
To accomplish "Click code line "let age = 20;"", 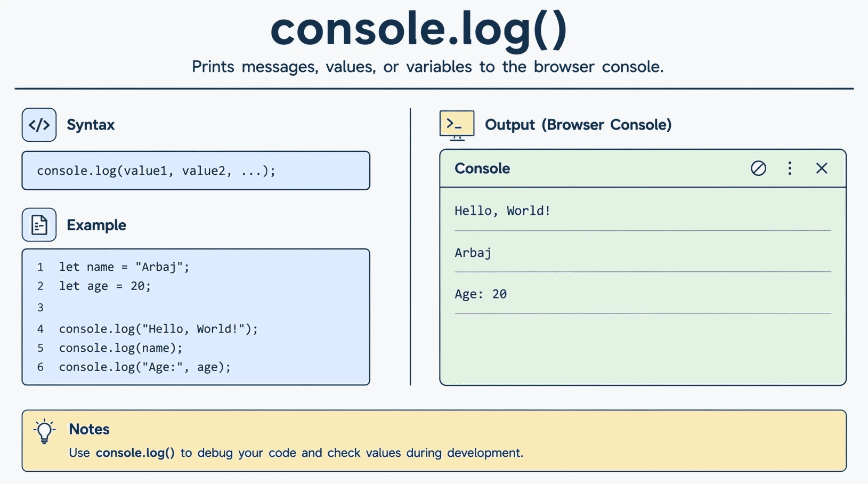I will pyautogui.click(x=105, y=286).
